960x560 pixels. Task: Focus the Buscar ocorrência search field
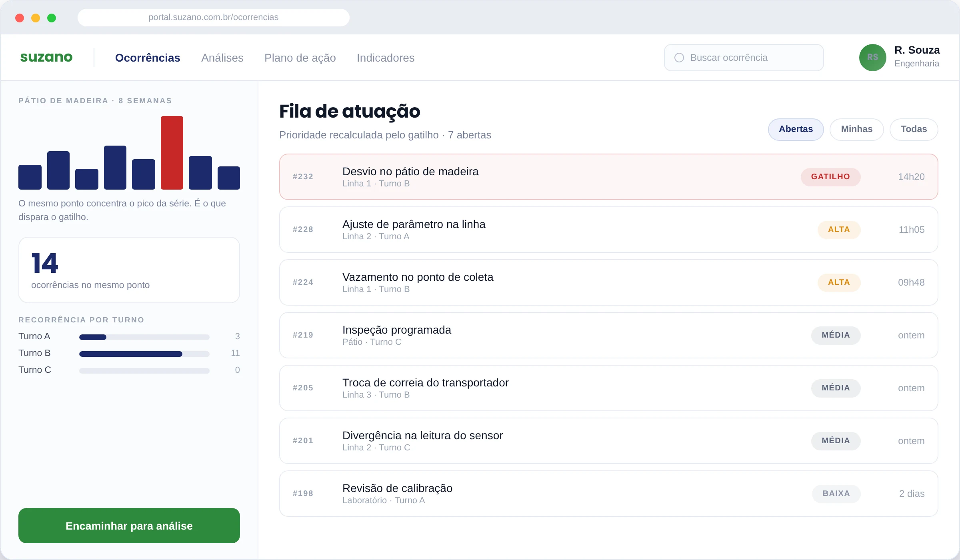tap(744, 58)
